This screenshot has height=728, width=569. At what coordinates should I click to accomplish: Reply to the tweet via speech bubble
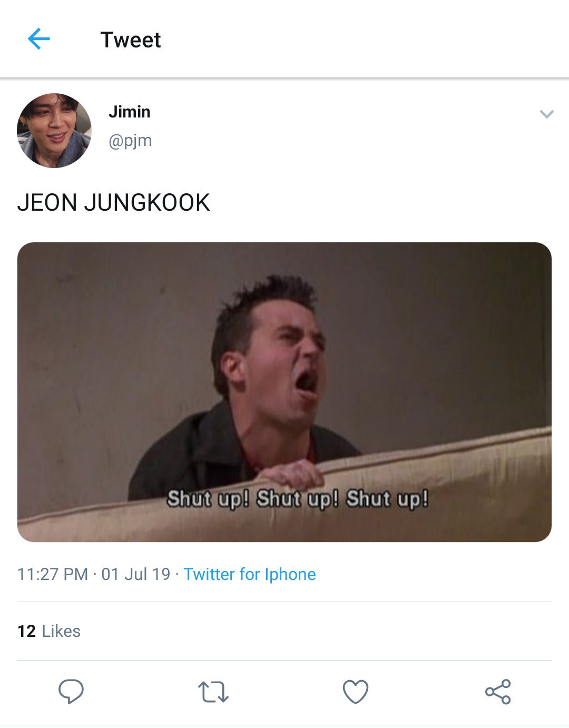pyautogui.click(x=71, y=691)
